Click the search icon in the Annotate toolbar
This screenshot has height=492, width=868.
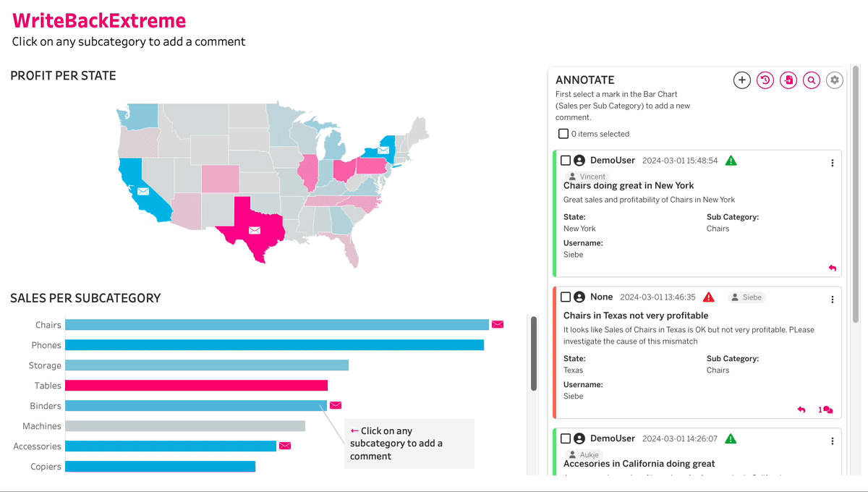(x=811, y=80)
